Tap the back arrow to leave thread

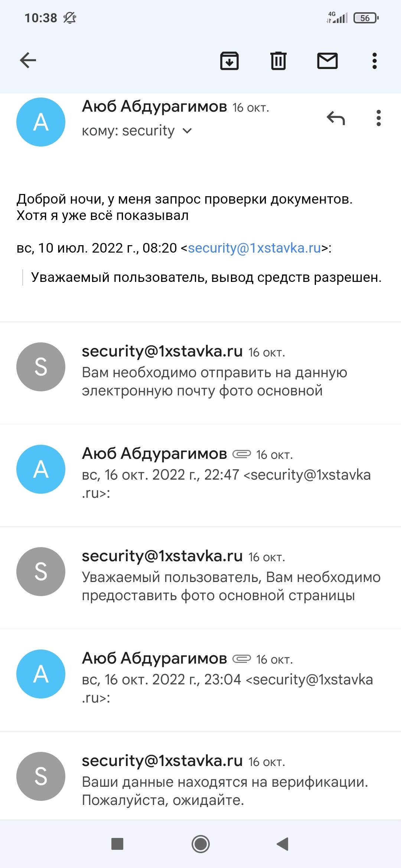click(x=28, y=60)
